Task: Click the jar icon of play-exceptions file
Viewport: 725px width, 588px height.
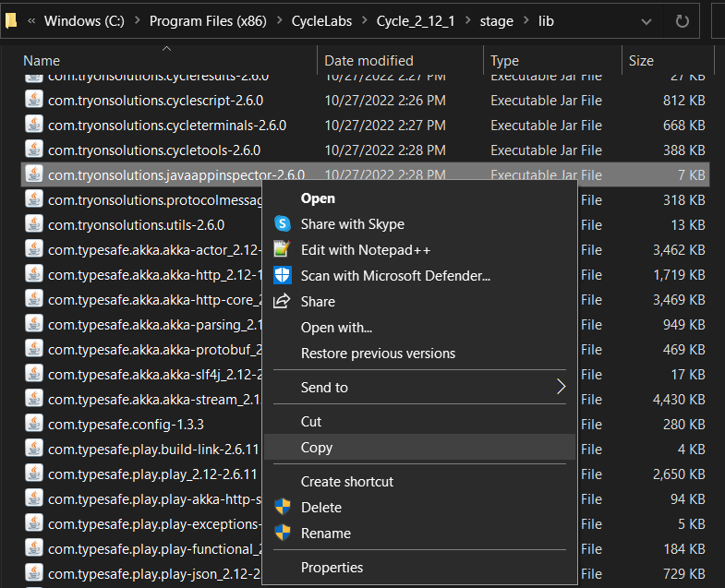Action: point(34,523)
